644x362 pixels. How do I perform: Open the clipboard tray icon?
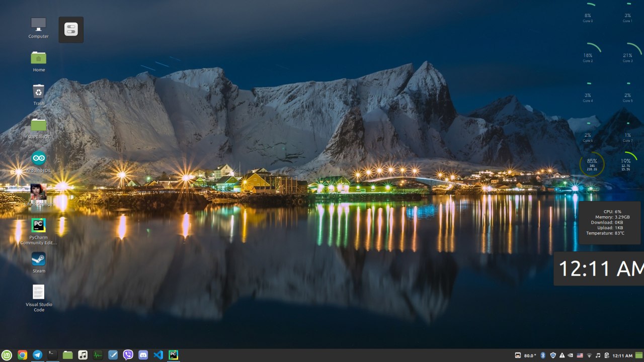click(606, 355)
